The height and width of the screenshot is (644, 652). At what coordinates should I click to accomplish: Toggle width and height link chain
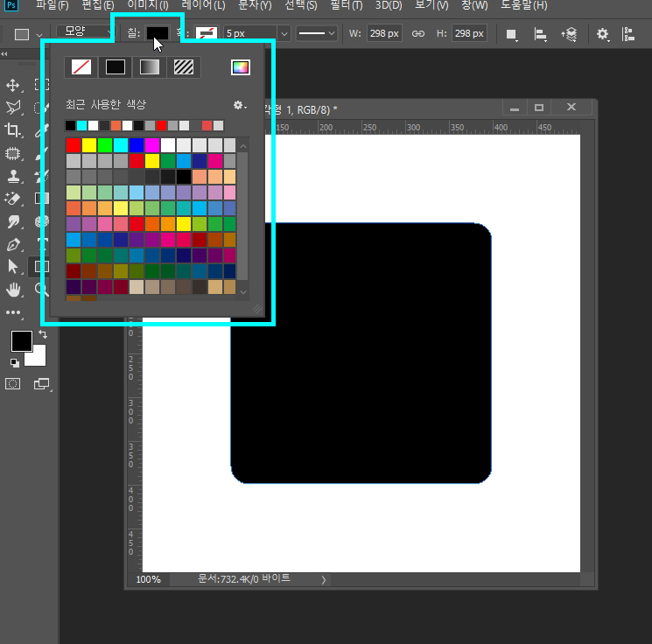[x=418, y=33]
